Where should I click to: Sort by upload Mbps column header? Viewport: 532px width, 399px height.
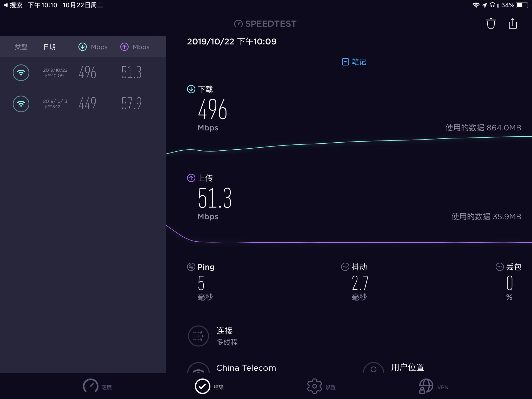(135, 47)
